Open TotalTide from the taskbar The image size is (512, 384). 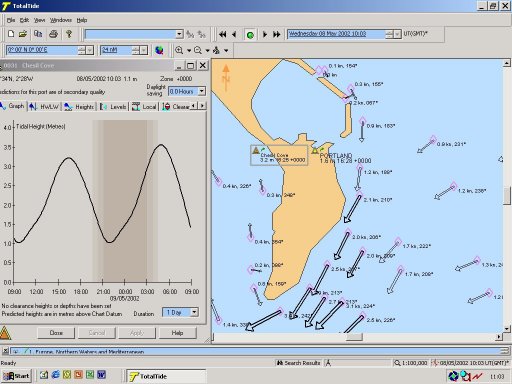tap(166, 376)
